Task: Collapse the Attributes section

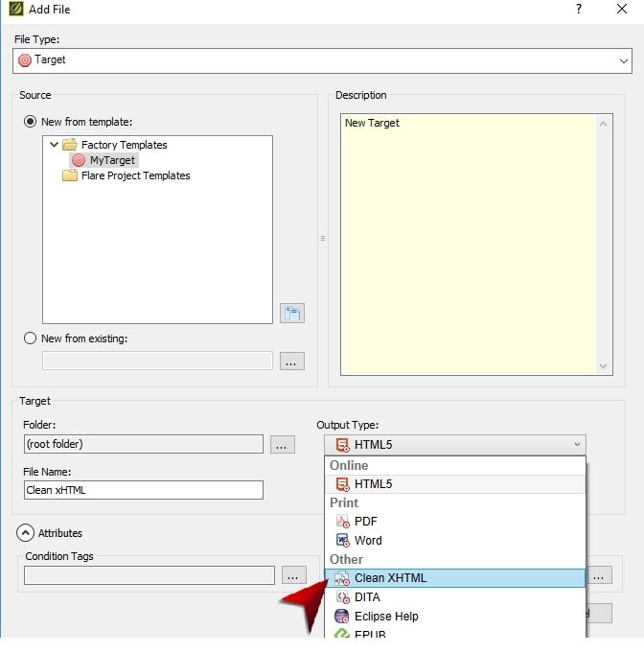Action: point(25,532)
